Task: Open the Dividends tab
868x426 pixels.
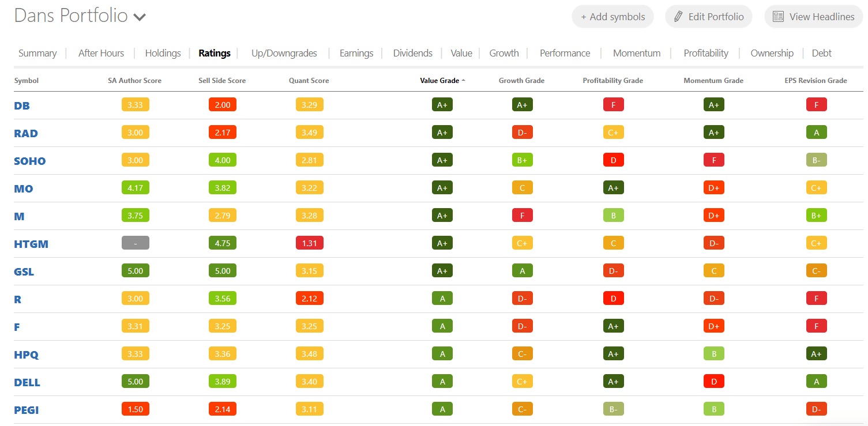Action: pos(413,53)
